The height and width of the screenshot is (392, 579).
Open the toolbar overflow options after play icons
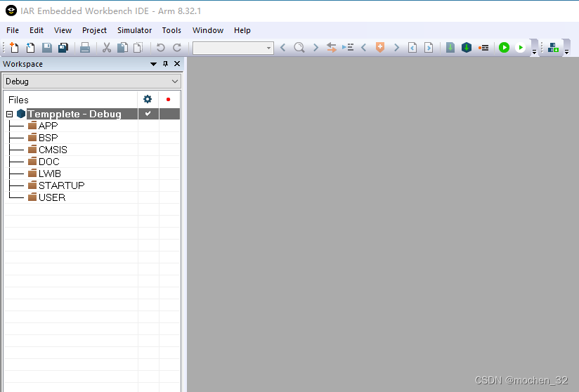(x=534, y=53)
